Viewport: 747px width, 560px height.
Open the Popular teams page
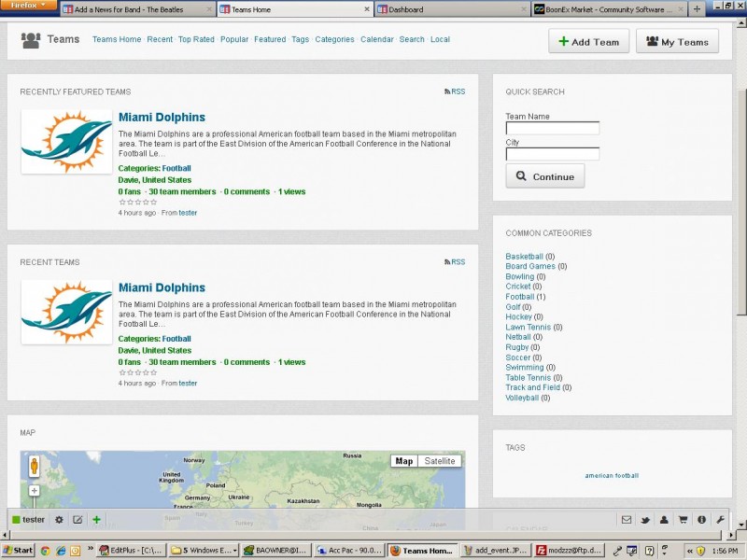[234, 39]
